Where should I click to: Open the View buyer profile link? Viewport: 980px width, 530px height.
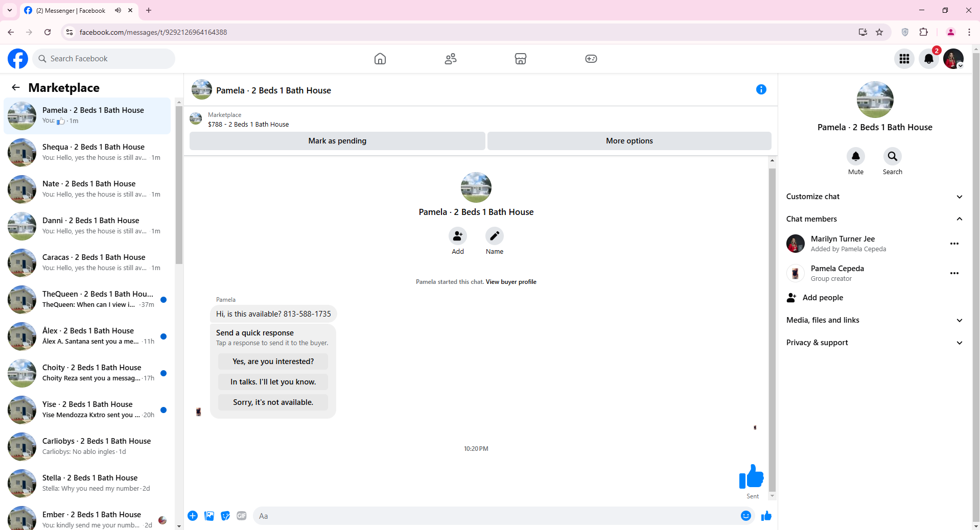(511, 282)
